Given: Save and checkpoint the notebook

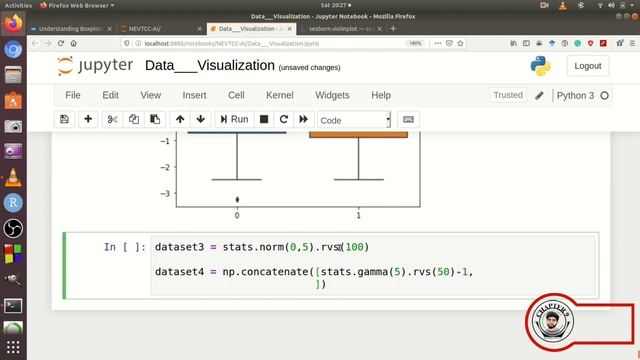Looking at the screenshot, I should [64, 119].
